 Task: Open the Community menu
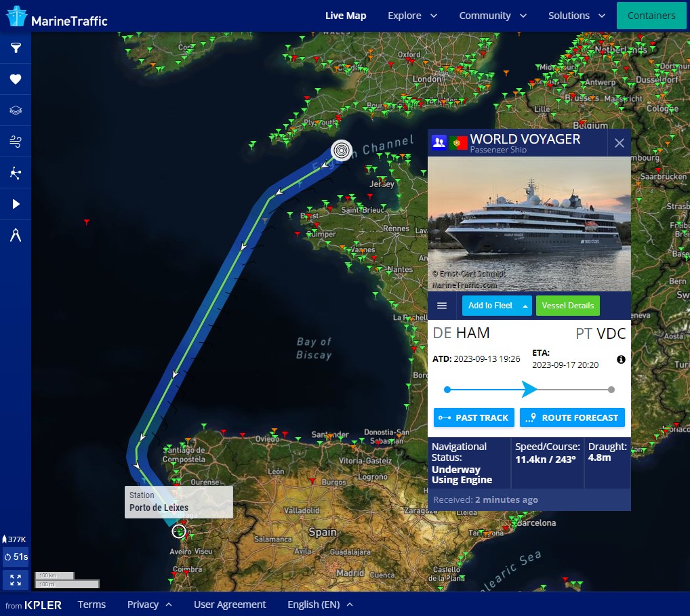[492, 16]
